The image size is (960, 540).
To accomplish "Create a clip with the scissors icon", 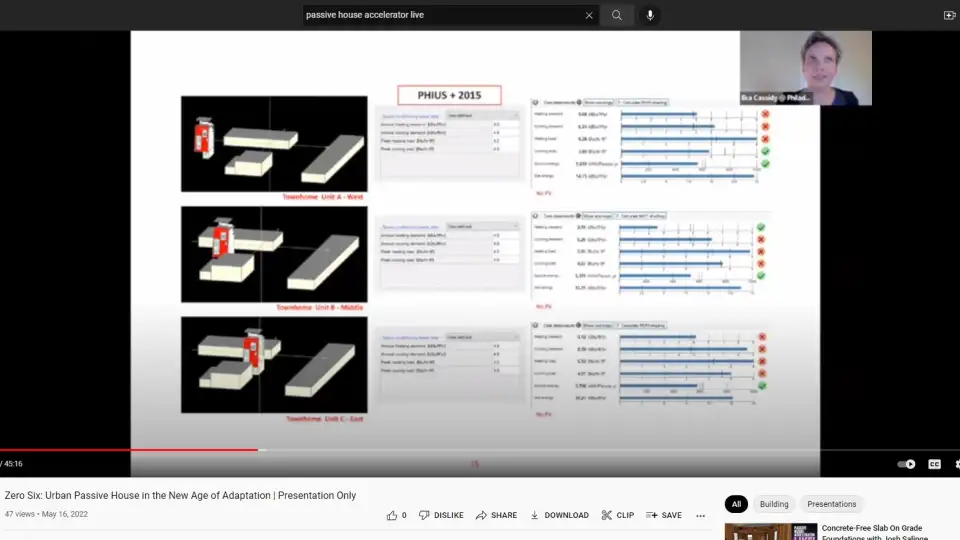I will tap(617, 515).
